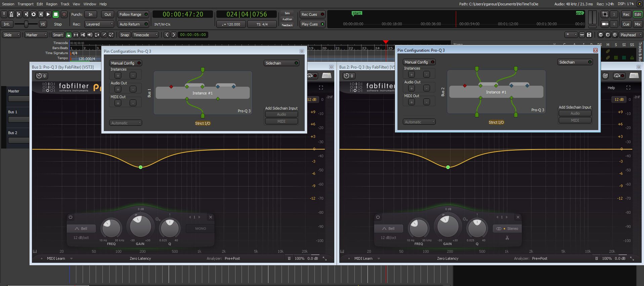The height and width of the screenshot is (286, 644).
Task: Open the Layered record mode dropdown
Action: [99, 24]
